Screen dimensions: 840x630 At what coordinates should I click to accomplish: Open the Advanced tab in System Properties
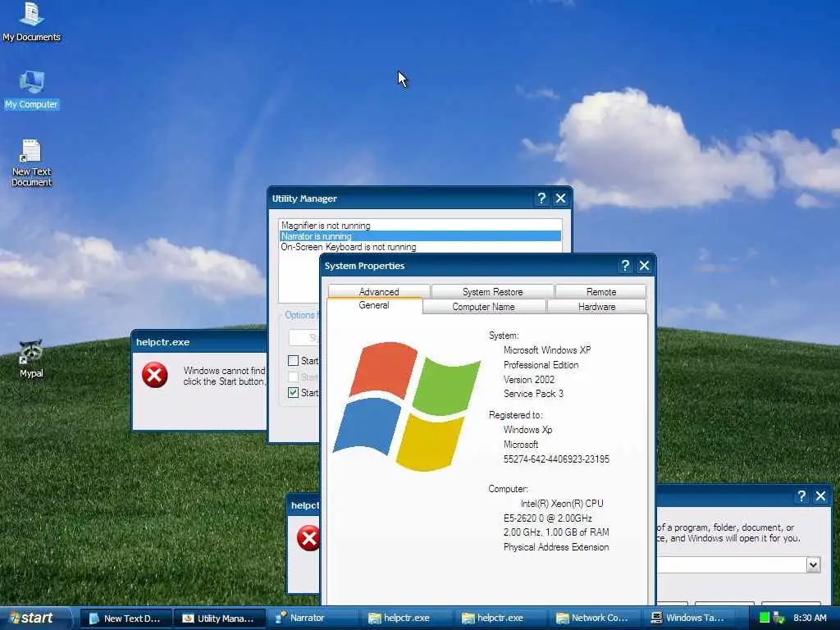coord(379,291)
